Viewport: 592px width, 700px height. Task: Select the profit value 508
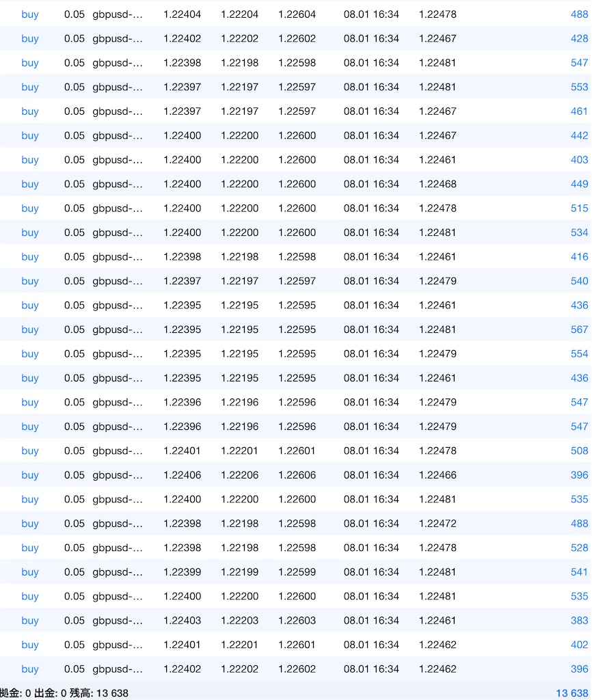point(579,451)
